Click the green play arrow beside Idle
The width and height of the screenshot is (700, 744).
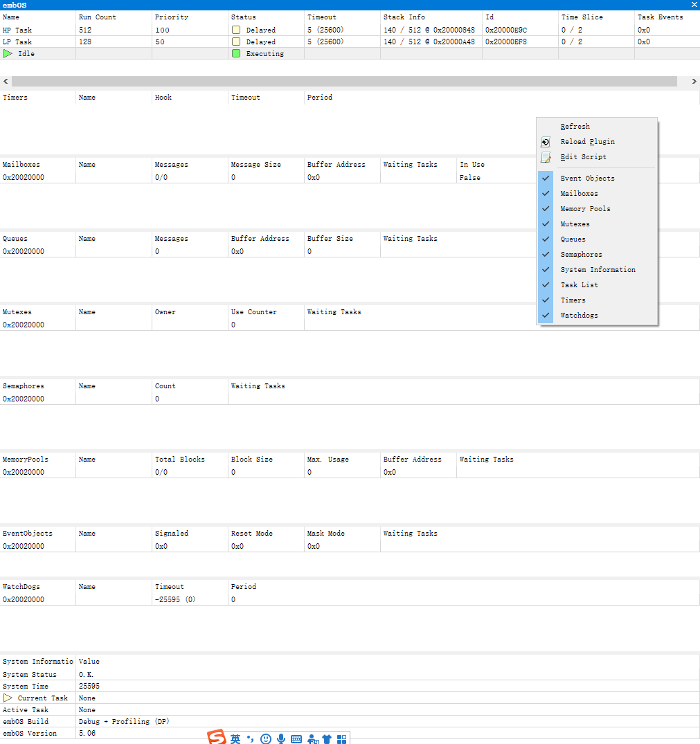[8, 53]
